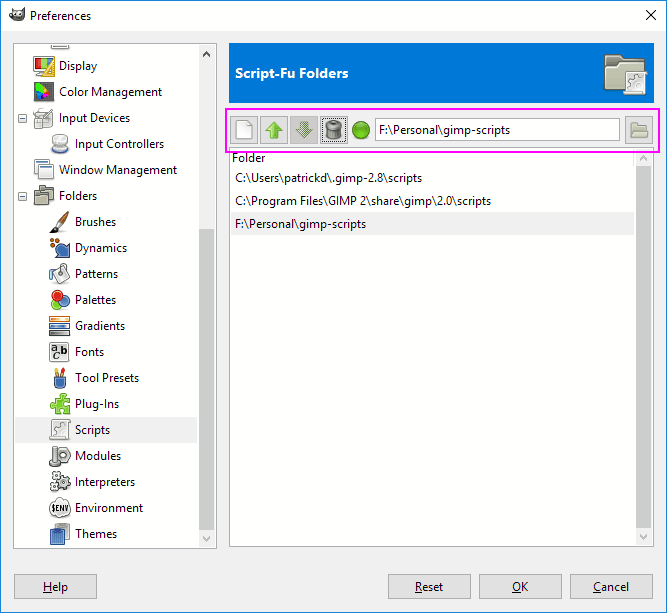Click the folder path text field
This screenshot has height=613, width=667.
click(497, 130)
